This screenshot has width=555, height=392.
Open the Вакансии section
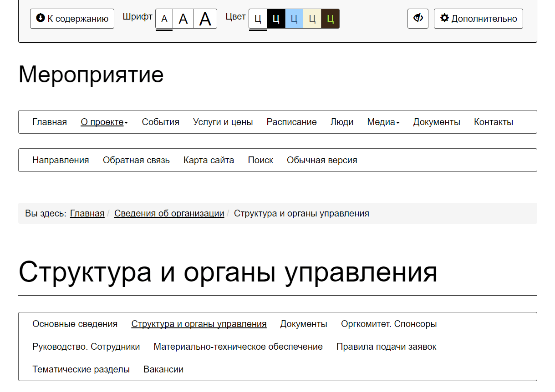tap(163, 369)
